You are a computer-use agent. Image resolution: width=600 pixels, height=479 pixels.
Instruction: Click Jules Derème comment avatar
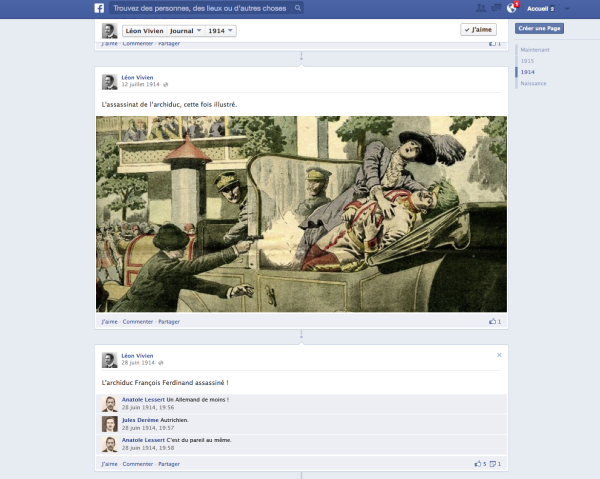(109, 424)
